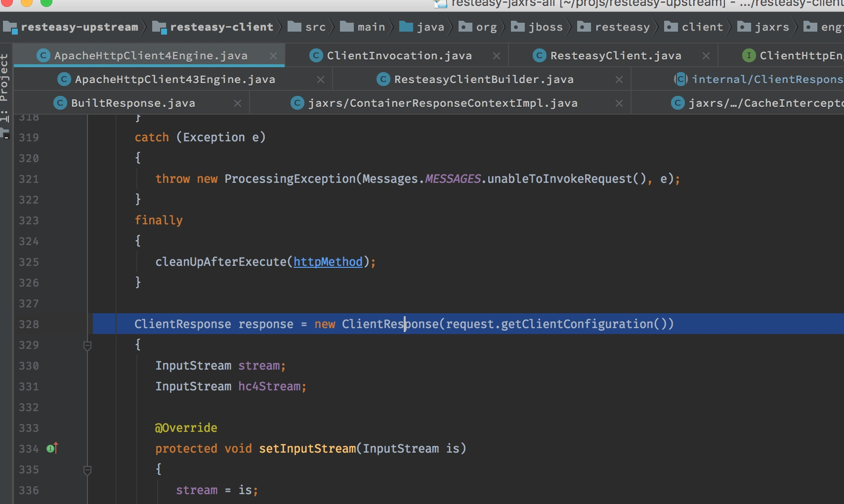Click module folder icon of resteasy-client breadcrumb

[x=159, y=27]
